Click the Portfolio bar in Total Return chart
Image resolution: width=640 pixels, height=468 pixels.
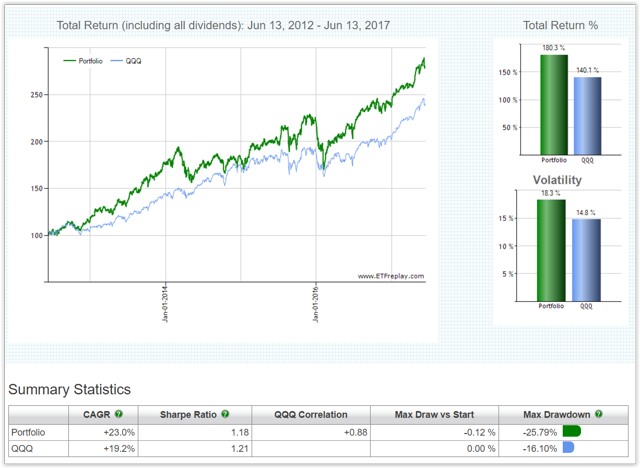(x=552, y=104)
